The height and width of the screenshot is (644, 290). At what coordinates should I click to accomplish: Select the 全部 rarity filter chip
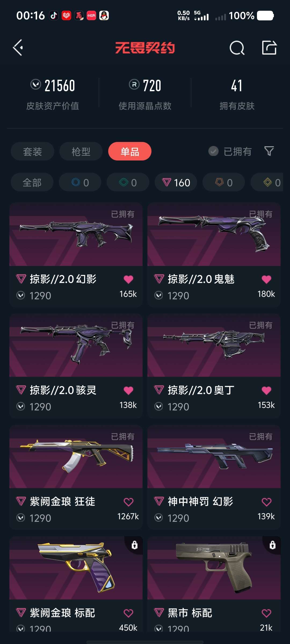pos(32,182)
